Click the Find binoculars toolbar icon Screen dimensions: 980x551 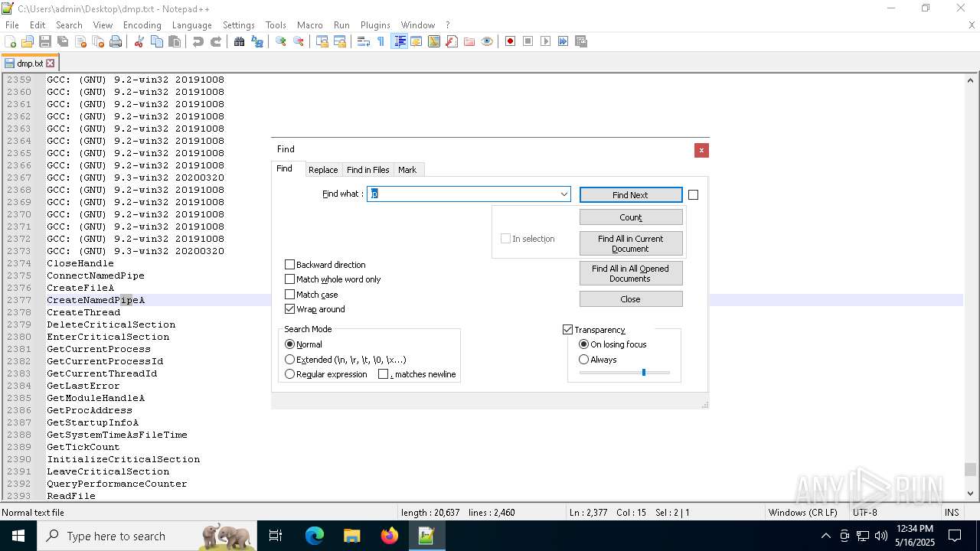(240, 41)
